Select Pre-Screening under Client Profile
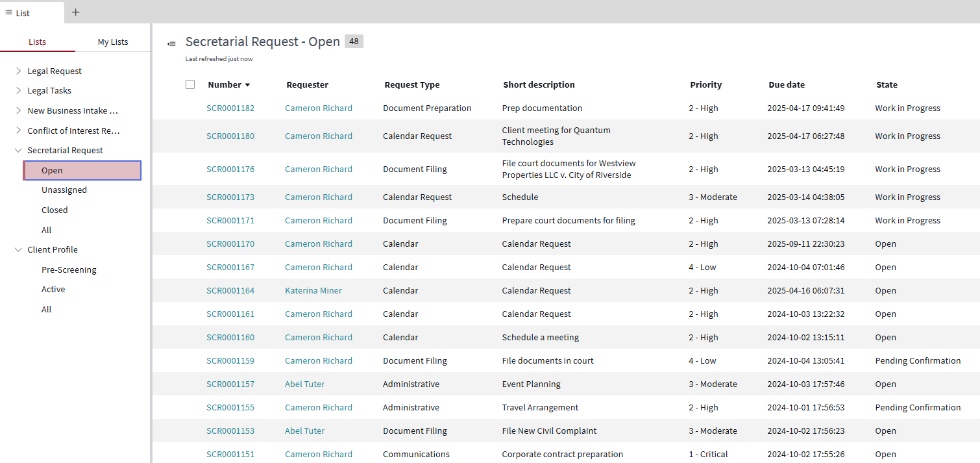The image size is (980, 463). click(x=69, y=269)
